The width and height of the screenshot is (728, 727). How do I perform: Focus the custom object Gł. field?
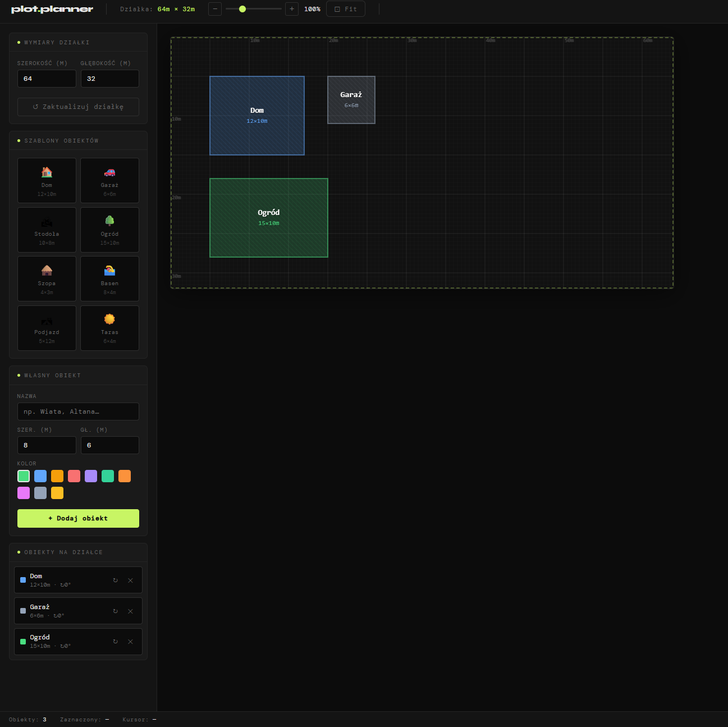coord(109,445)
